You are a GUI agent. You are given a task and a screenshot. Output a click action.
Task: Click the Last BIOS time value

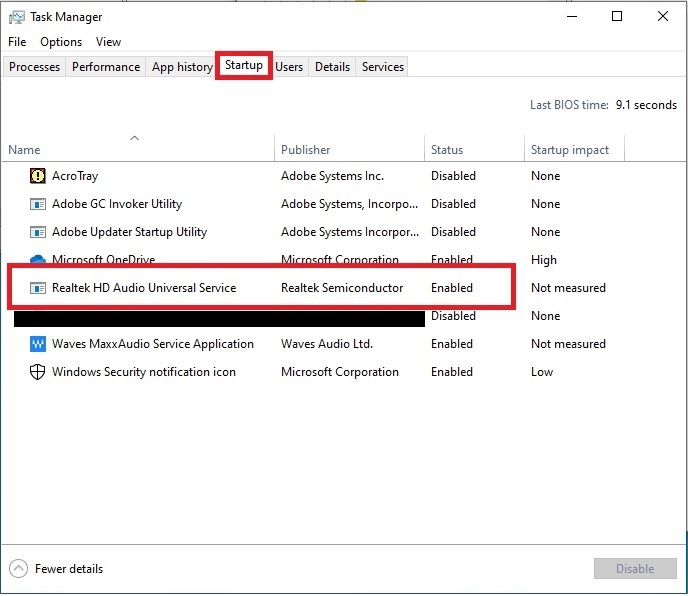[646, 105]
